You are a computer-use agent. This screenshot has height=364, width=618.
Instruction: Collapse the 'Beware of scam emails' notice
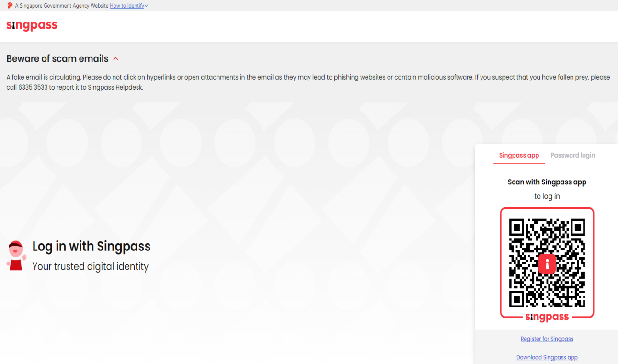115,59
